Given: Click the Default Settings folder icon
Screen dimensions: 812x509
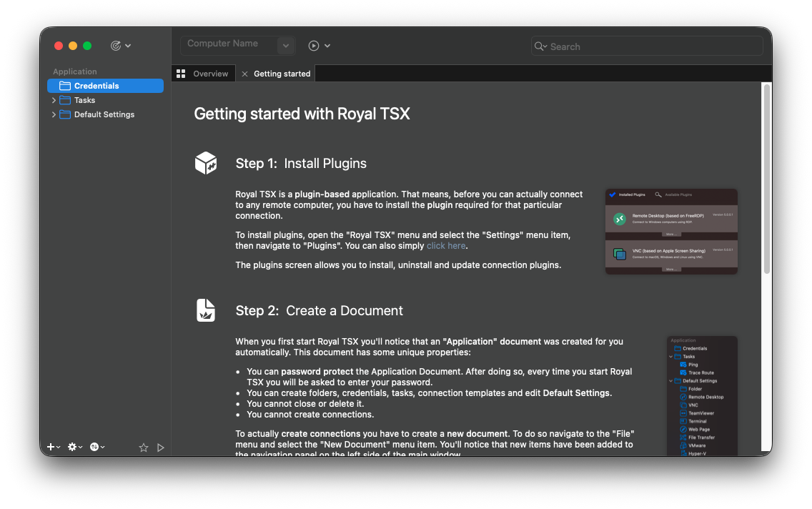Looking at the screenshot, I should [x=65, y=115].
